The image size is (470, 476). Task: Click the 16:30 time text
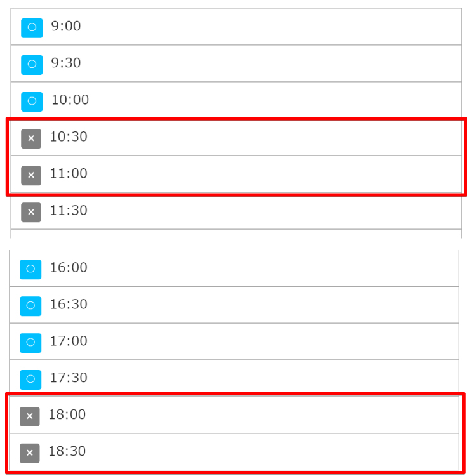pos(69,305)
